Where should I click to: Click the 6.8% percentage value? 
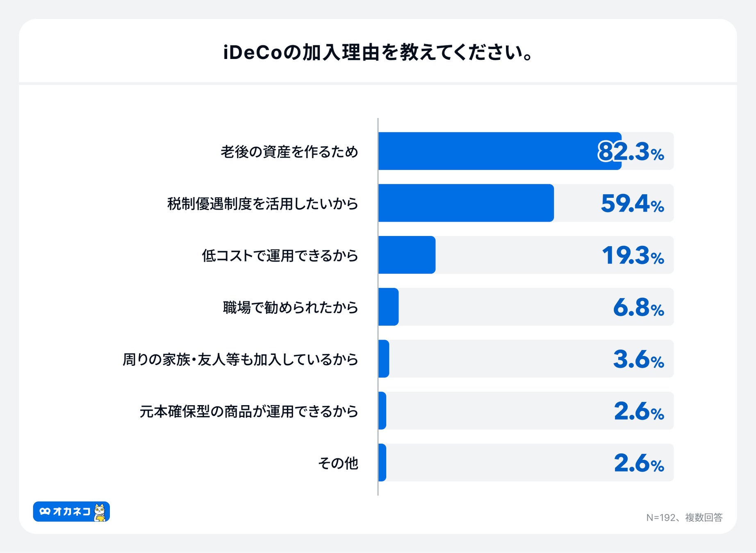coord(638,307)
